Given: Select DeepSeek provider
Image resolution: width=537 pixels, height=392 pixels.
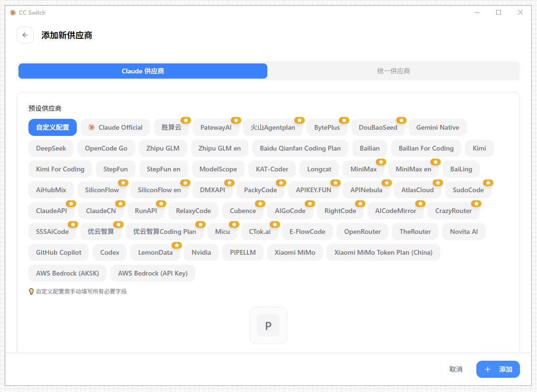Looking at the screenshot, I should [x=51, y=148].
